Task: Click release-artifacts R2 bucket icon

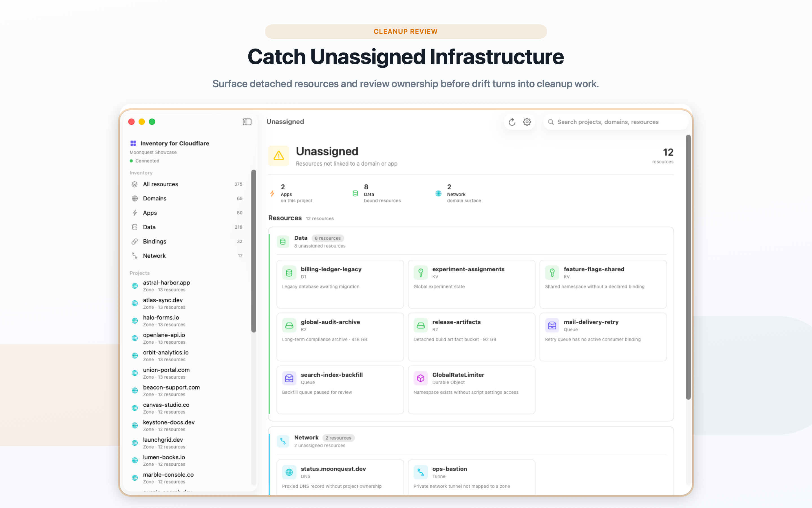Action: click(x=420, y=325)
